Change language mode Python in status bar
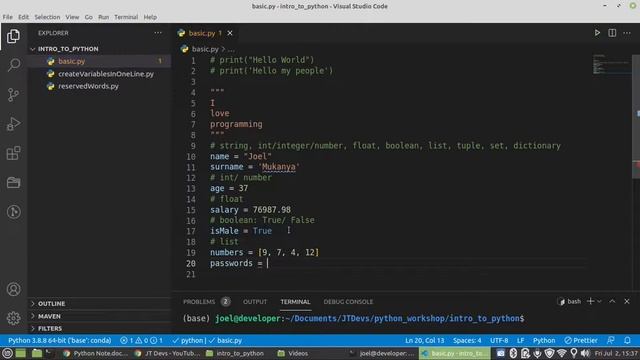The image size is (640, 360). tap(544, 340)
